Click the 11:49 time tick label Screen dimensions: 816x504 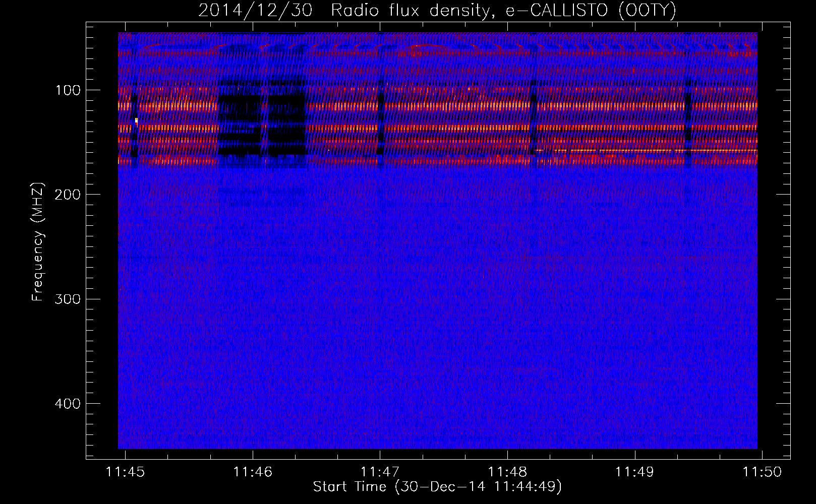point(635,472)
